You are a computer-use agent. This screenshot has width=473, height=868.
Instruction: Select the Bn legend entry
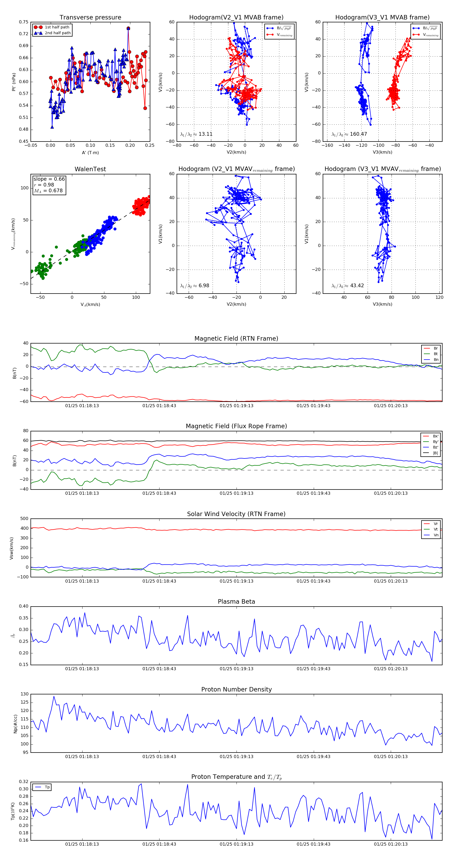click(x=431, y=360)
